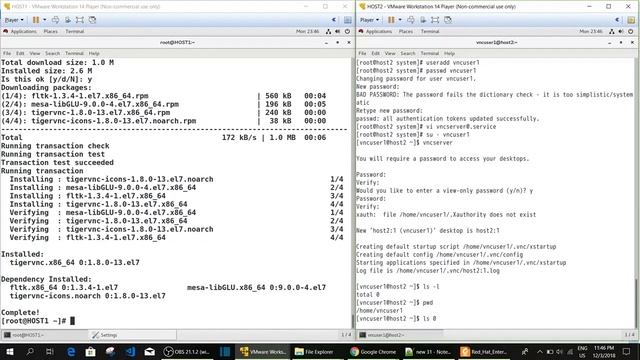Open Terminal app menu in HOST1 top bar
Screen dimensions: 640x360
tap(75, 31)
